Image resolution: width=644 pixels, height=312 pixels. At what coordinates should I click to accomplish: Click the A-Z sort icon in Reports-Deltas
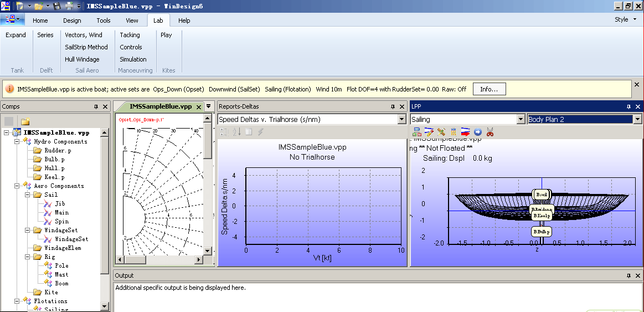point(236,132)
